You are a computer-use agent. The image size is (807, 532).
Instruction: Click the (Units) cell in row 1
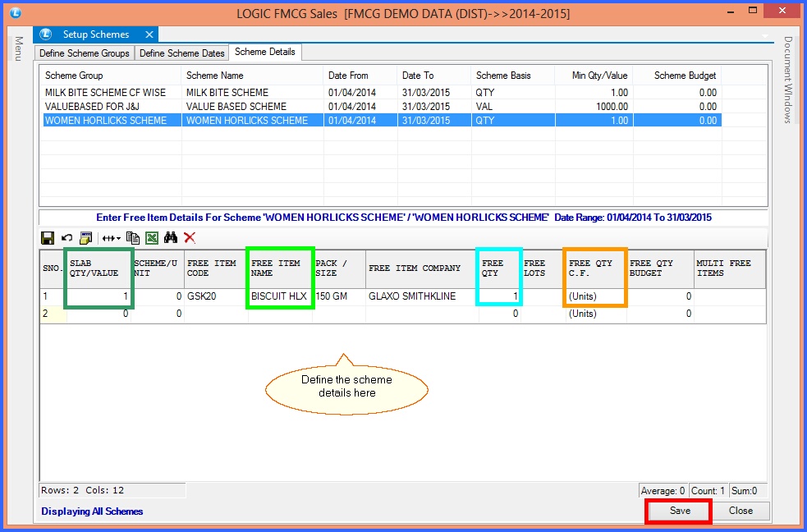coord(596,296)
